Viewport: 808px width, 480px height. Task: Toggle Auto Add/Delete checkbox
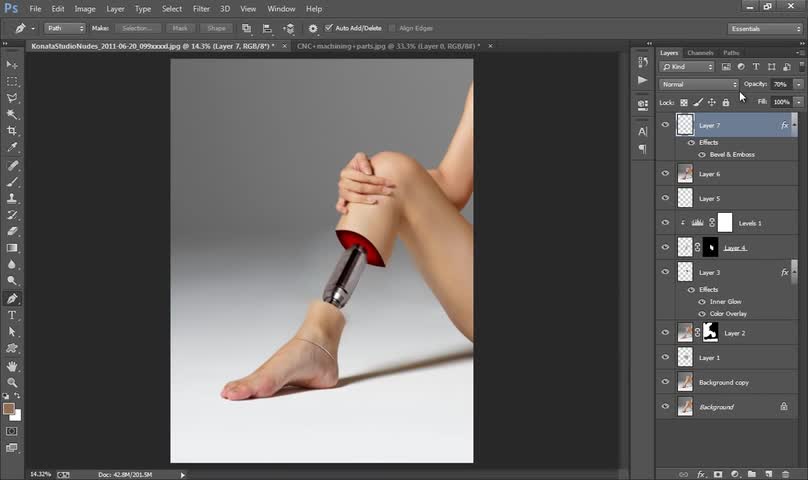[329, 28]
